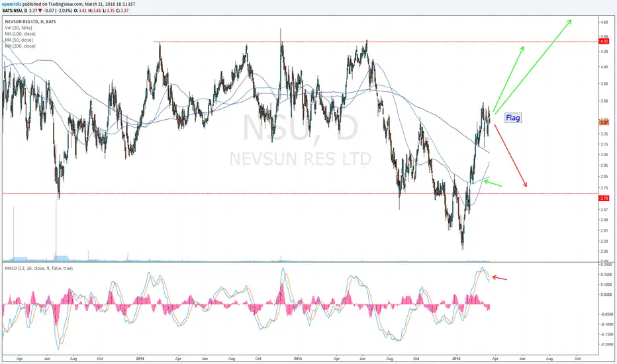Screen dimensions: 617x364
Task: Select the MA (100, close) indicator label
Action: click(x=20, y=34)
